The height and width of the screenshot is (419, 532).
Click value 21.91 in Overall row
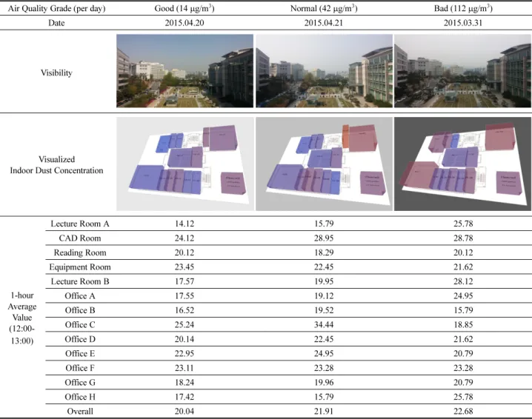click(x=324, y=411)
